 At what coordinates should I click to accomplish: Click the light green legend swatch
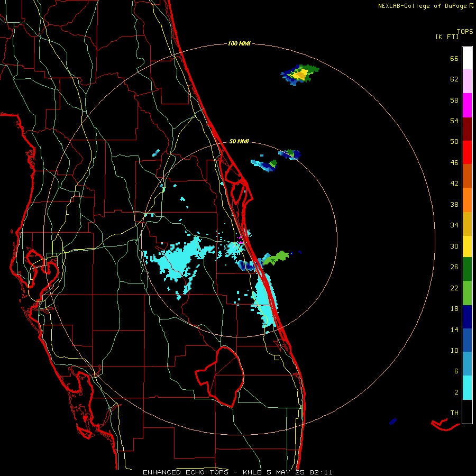pos(467,293)
